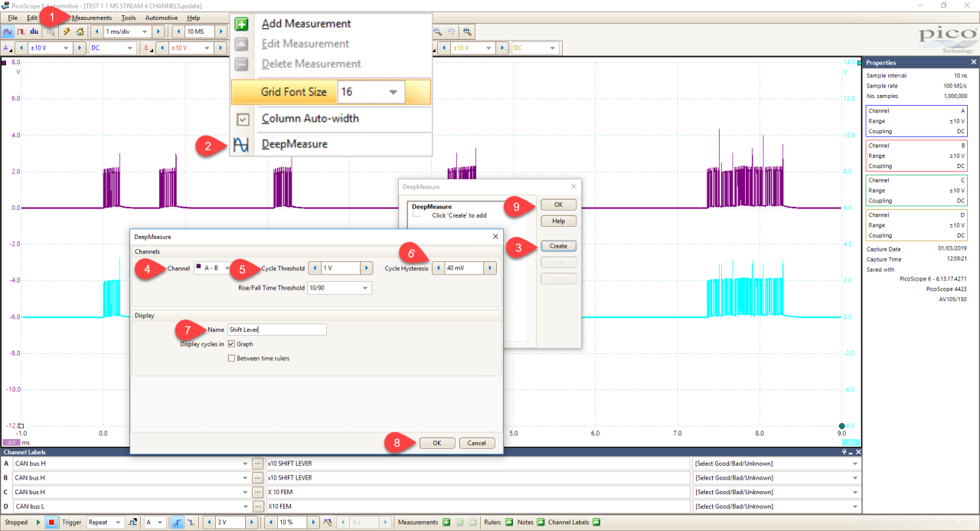
Task: Click advanced trigger icon beside Repeat
Action: coord(132,523)
